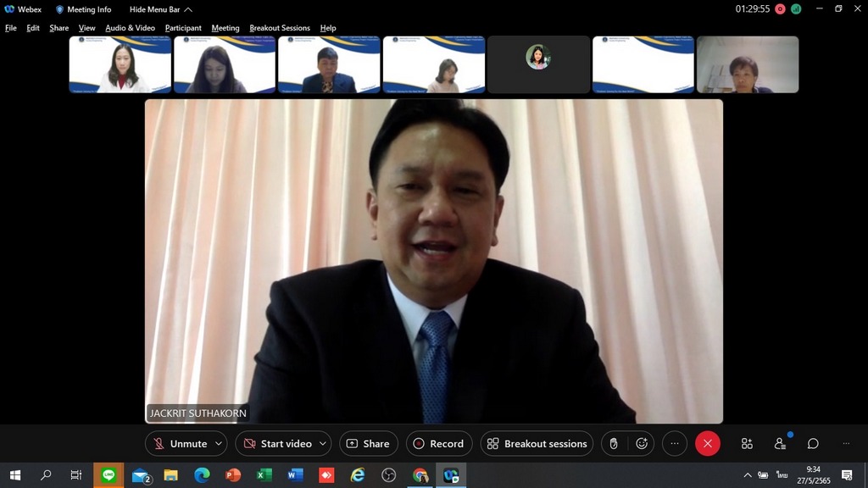Screen dimensions: 868x488
Task: Open the Chat bubble icon
Action: [x=813, y=444]
